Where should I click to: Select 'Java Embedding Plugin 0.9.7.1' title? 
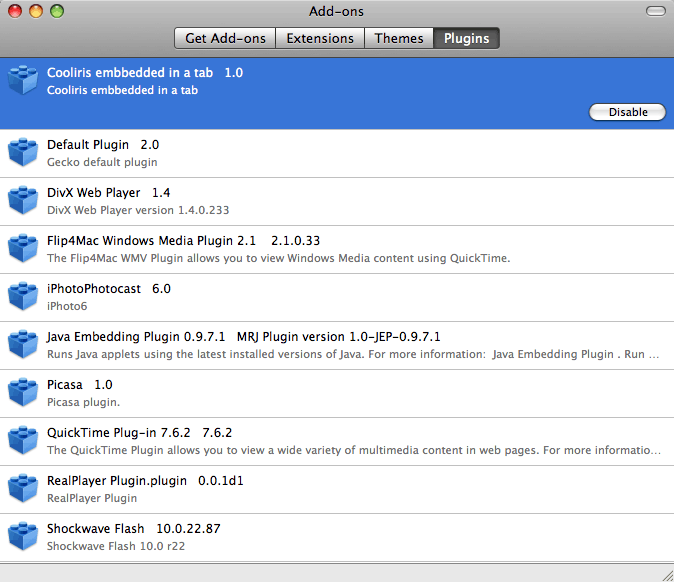[136, 337]
